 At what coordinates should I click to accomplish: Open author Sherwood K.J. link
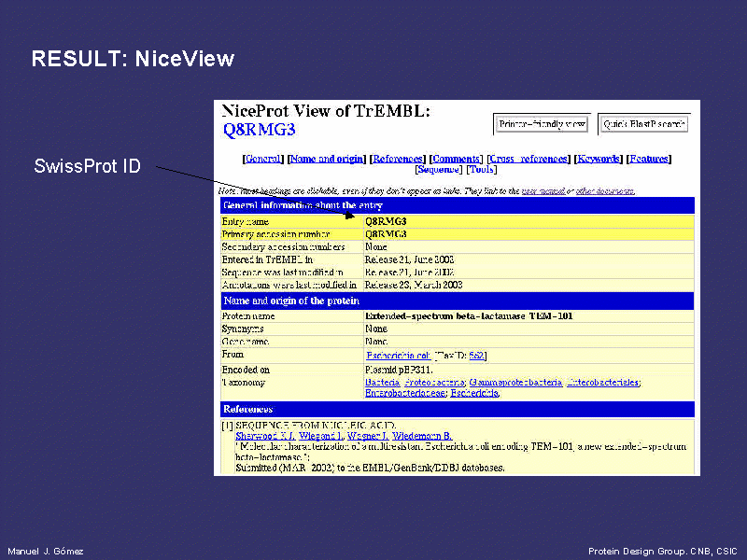pos(265,436)
